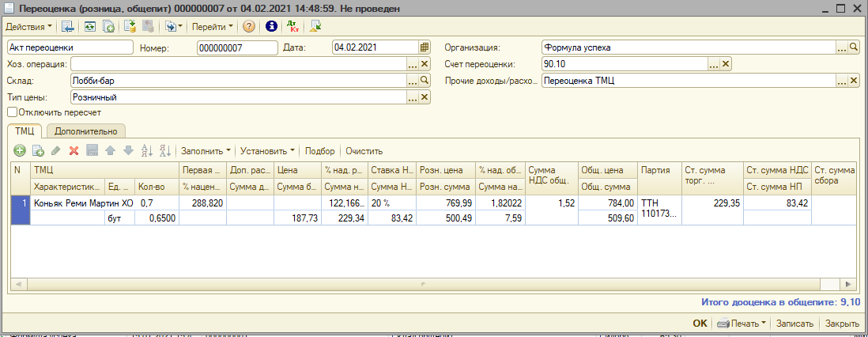868x337 pixels.
Task: Open the Печать dropdown button
Action: pyautogui.click(x=741, y=324)
